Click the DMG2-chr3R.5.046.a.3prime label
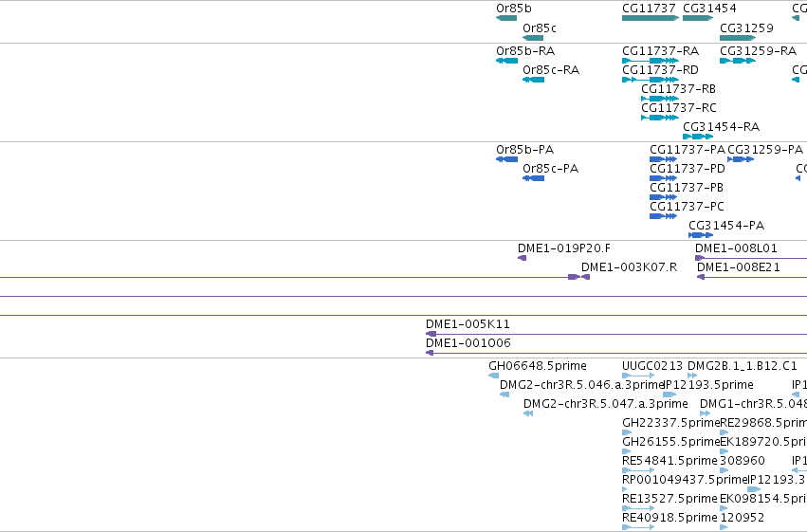Viewport: 807px width, 532px height. click(581, 385)
